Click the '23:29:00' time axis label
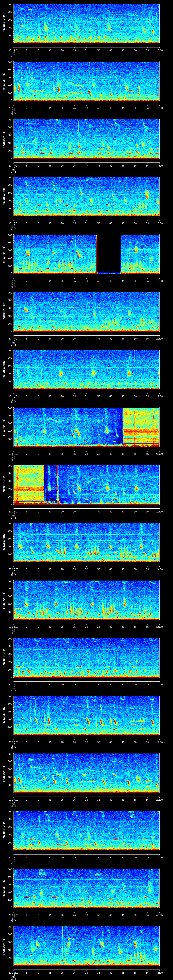 (x=13, y=915)
